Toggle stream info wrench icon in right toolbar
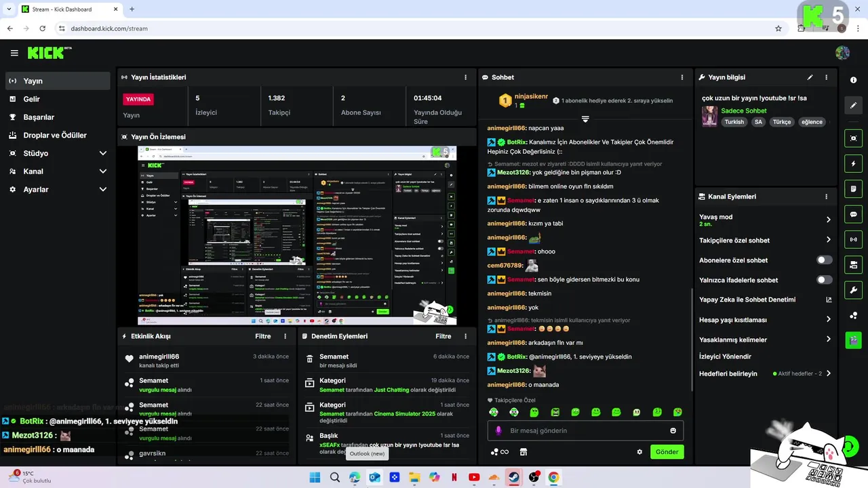The image size is (868, 488). click(853, 290)
